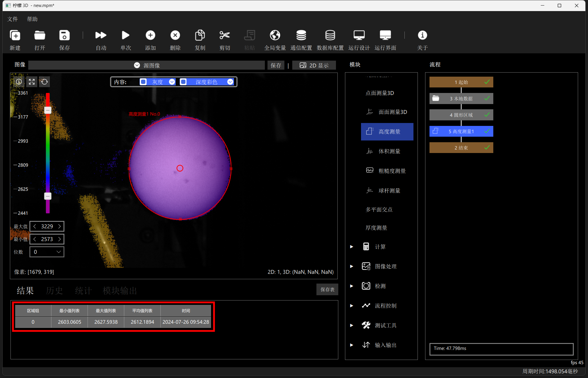
Task: Switch to the 历史 tab
Action: click(54, 291)
